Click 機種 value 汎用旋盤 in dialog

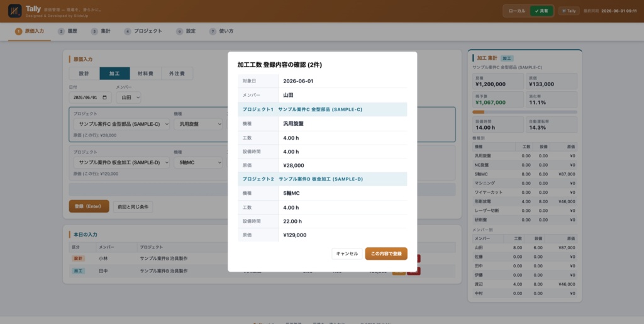293,123
